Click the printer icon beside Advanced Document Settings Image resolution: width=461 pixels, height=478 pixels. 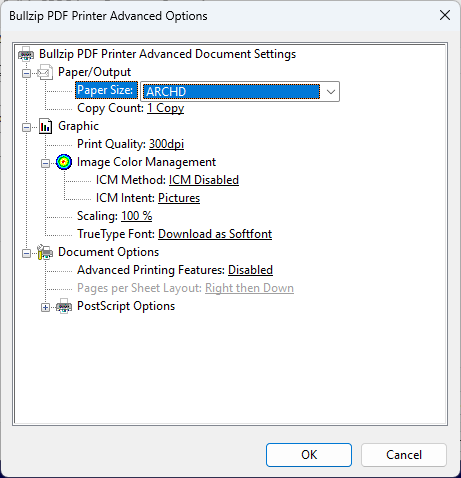(26, 54)
